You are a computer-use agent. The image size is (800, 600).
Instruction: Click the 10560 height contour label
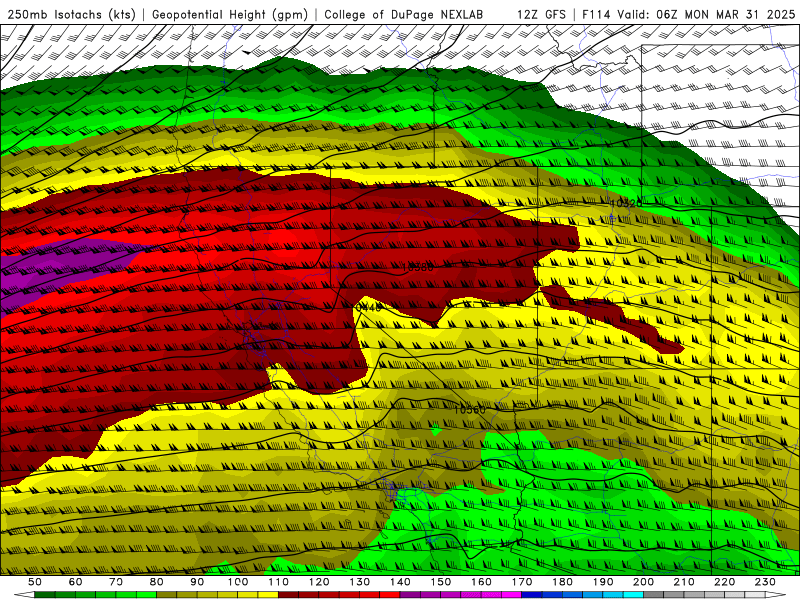coord(469,409)
